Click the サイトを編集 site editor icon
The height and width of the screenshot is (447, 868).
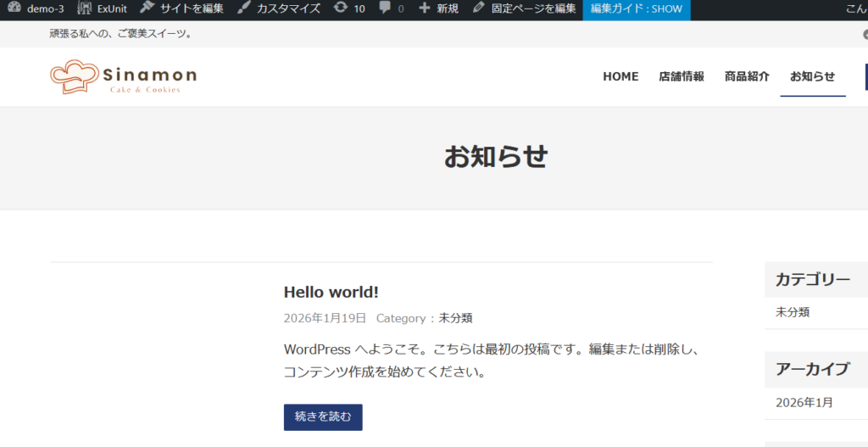click(x=147, y=8)
